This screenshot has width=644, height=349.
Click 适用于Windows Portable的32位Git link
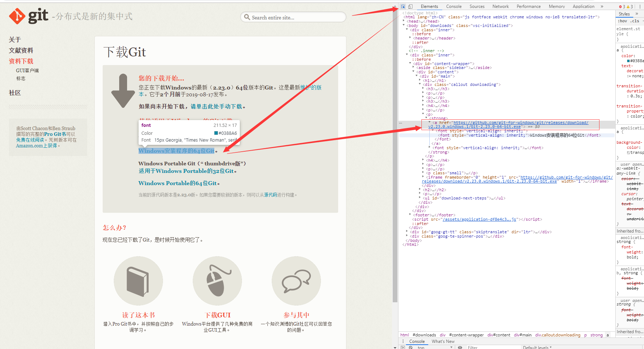(x=186, y=171)
